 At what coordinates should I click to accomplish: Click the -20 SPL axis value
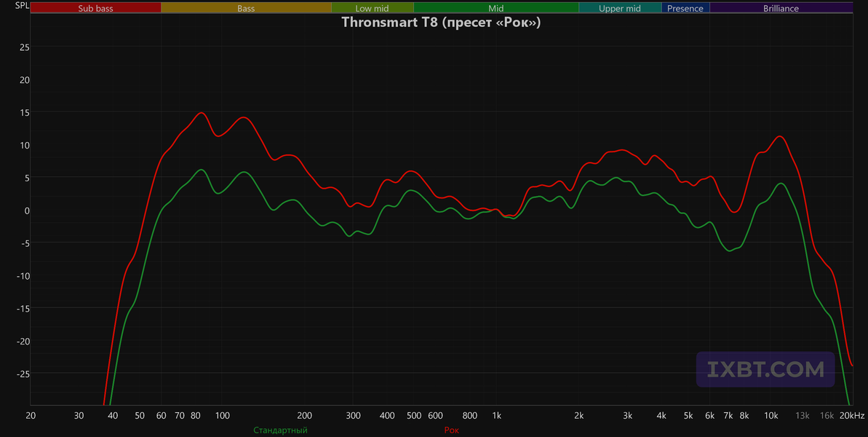point(23,341)
